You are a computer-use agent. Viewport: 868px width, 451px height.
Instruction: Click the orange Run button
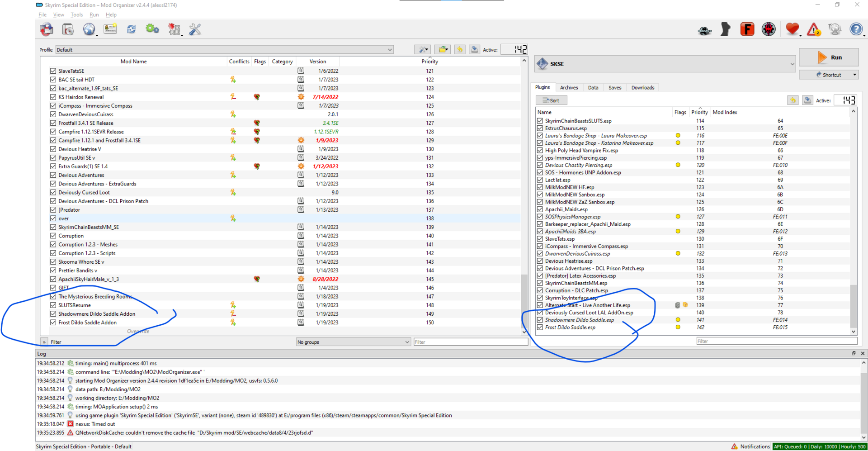tap(829, 57)
